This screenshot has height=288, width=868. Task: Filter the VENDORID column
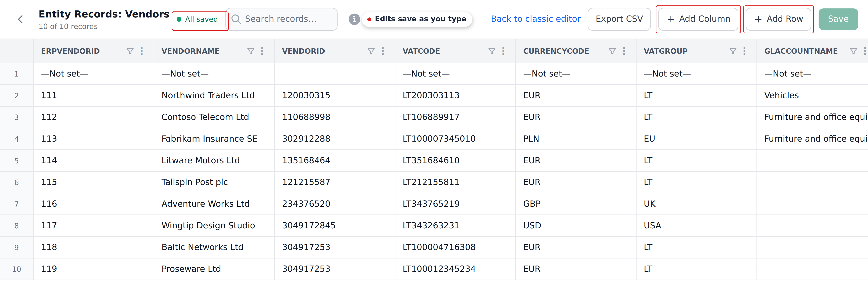(x=371, y=51)
